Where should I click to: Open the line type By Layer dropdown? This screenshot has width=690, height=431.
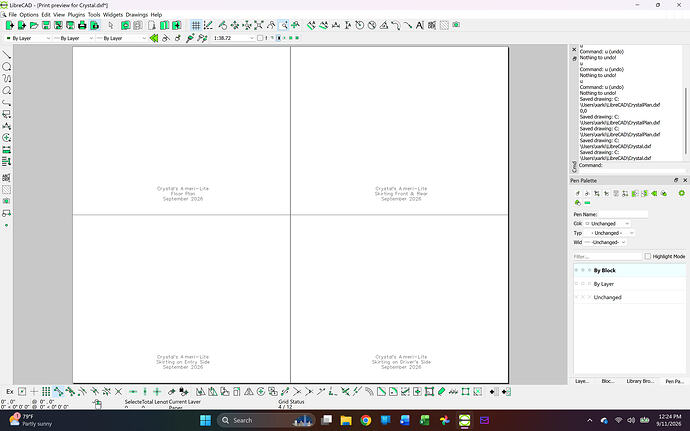(121, 38)
